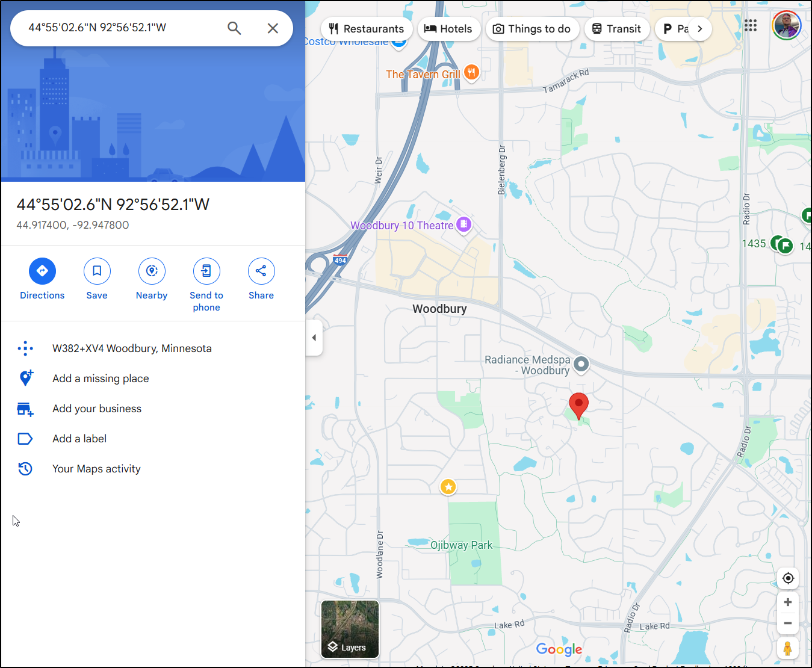The height and width of the screenshot is (668, 812).
Task: Filter map by Things to do
Action: point(532,29)
